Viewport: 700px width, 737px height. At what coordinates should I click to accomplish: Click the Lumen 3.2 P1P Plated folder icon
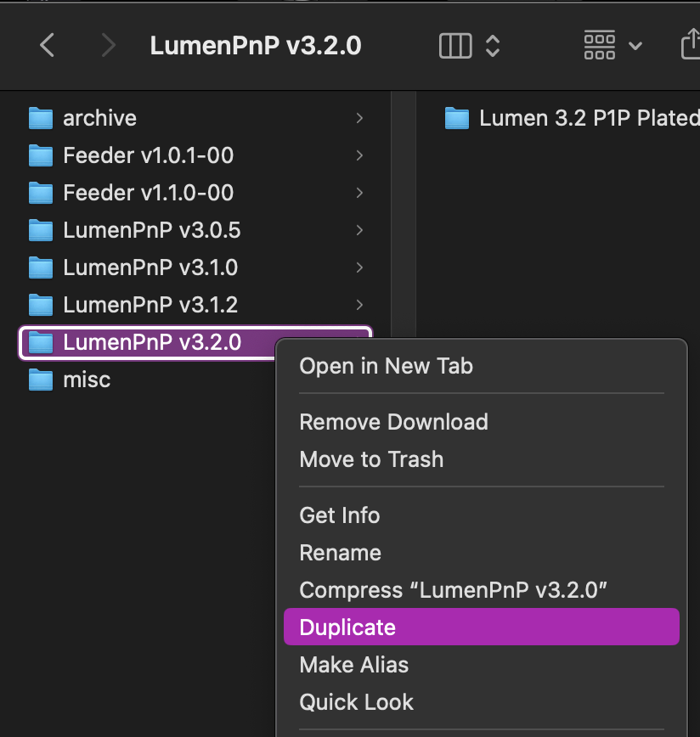(457, 118)
